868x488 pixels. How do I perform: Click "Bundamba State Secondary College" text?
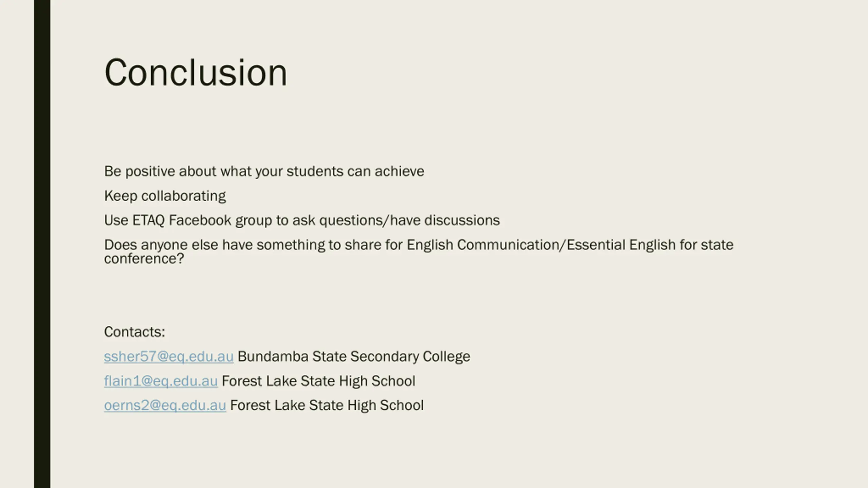click(354, 357)
